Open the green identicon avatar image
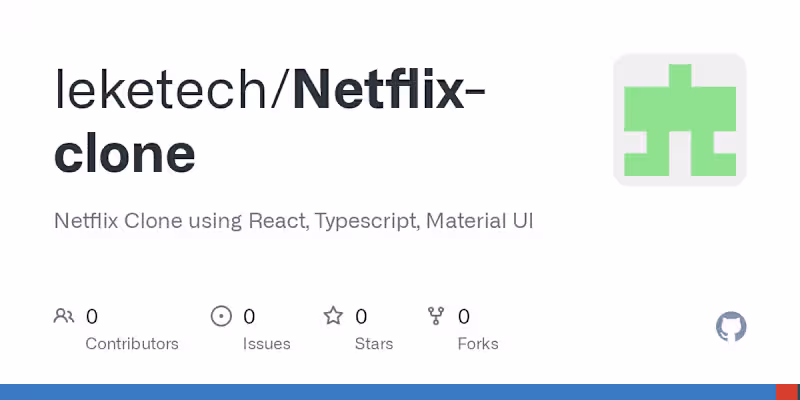This screenshot has height=400, width=800. 680,120
